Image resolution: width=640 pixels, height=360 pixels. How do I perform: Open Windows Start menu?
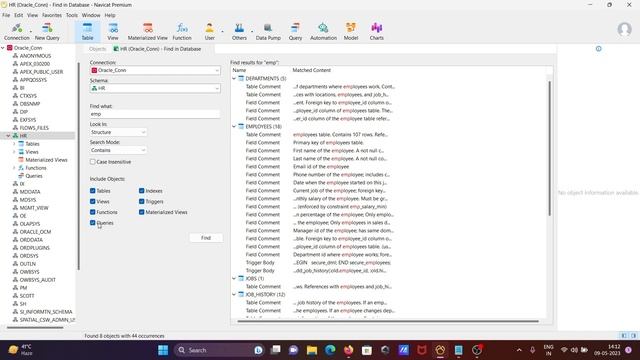pos(163,350)
